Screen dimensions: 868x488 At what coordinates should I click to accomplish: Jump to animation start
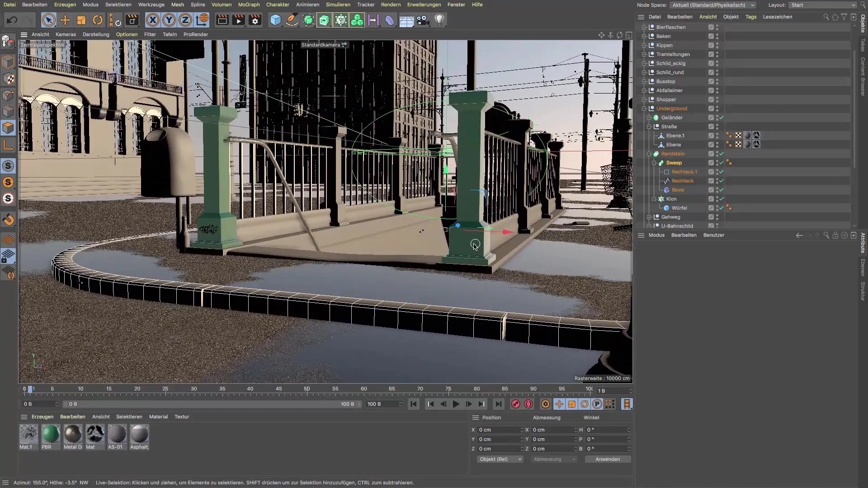click(x=414, y=404)
